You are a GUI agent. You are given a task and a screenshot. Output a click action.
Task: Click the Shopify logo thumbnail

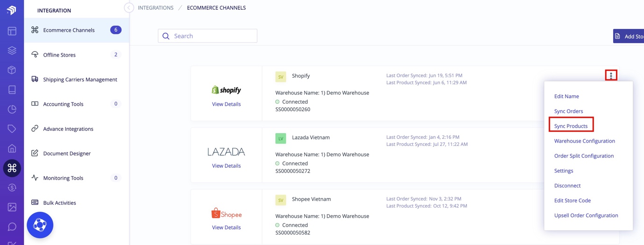pyautogui.click(x=226, y=90)
